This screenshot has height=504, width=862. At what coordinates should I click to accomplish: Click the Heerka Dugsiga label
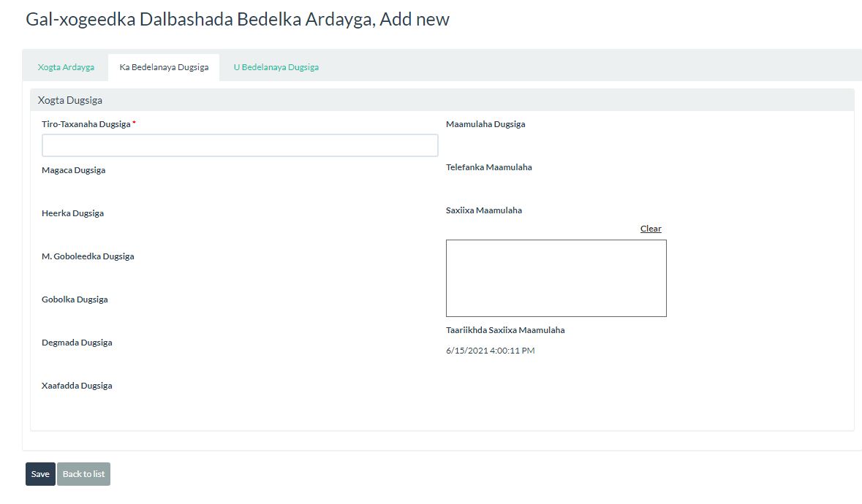pos(72,213)
